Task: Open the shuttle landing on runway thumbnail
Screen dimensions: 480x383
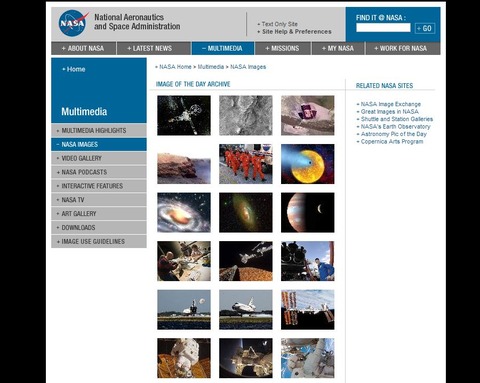Action: coord(246,310)
